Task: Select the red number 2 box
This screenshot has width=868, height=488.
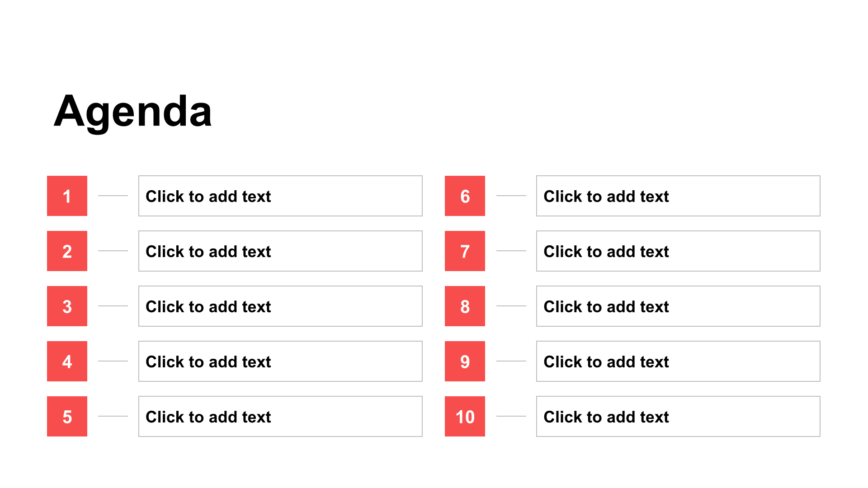Action: pyautogui.click(x=67, y=251)
